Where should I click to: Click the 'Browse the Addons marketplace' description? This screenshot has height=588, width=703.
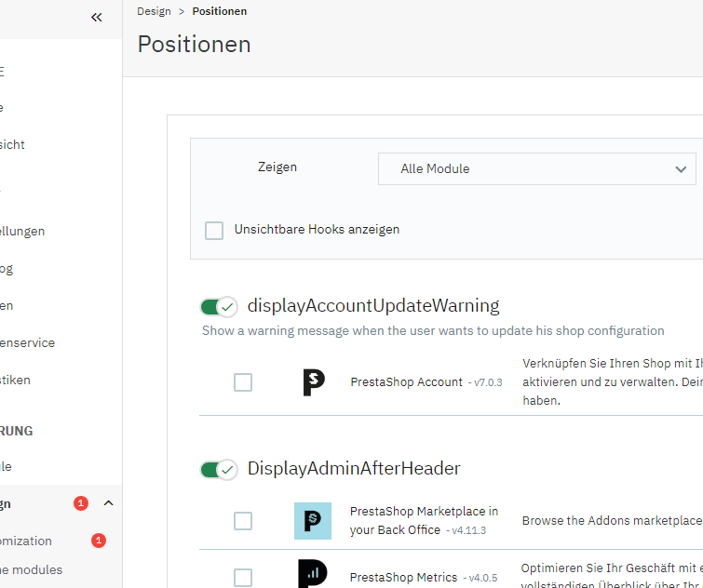click(612, 520)
